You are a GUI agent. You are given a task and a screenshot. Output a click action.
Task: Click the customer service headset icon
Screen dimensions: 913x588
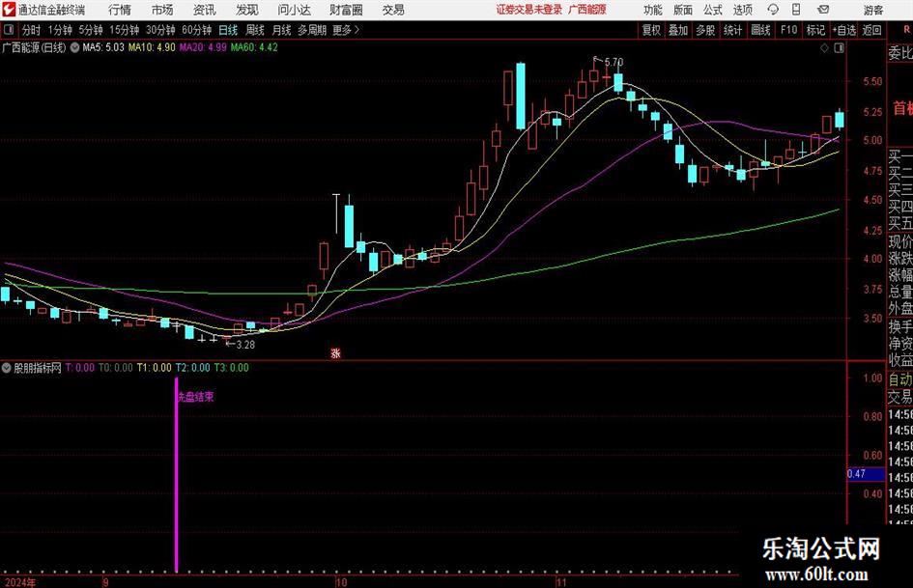tap(773, 10)
